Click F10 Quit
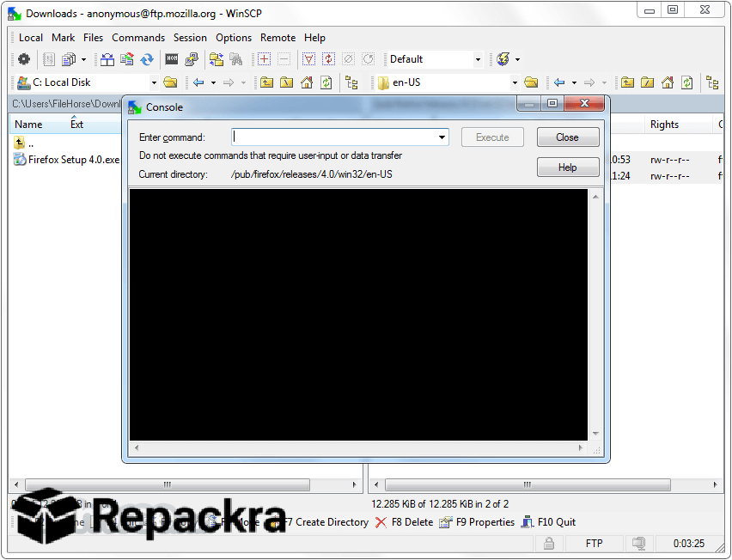 point(548,522)
